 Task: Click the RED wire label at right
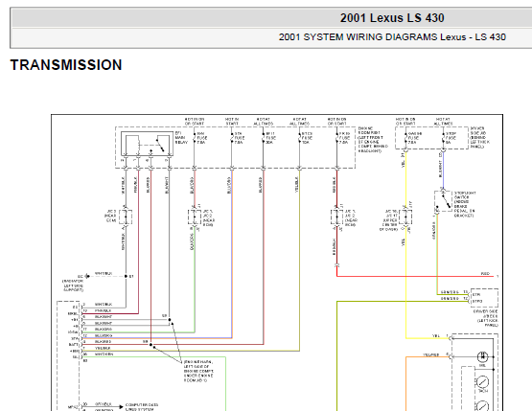tap(486, 273)
